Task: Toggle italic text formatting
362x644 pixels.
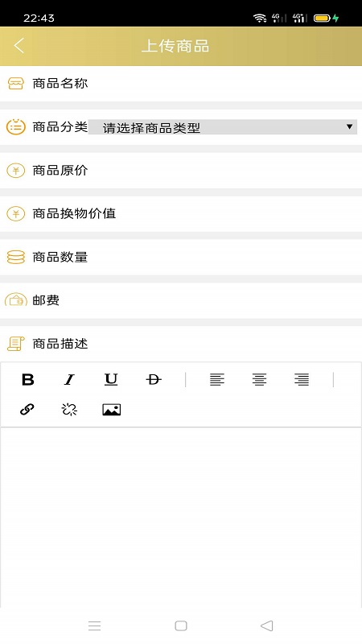Action: pyautogui.click(x=69, y=379)
